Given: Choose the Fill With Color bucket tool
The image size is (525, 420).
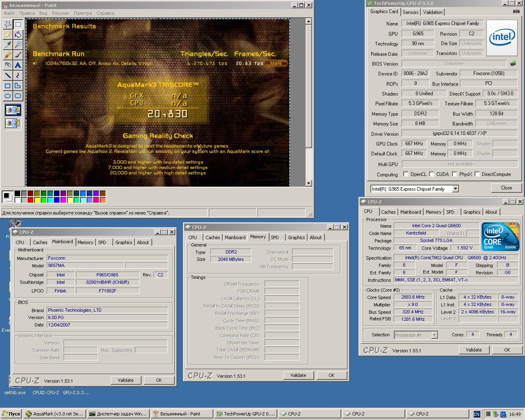Looking at the screenshot, I should coord(18,34).
